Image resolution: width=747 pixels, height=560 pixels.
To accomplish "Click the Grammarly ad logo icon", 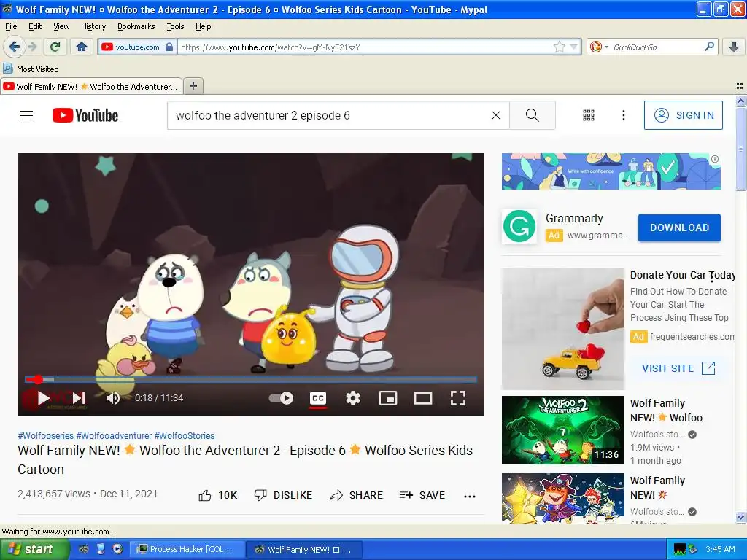I will (x=519, y=227).
